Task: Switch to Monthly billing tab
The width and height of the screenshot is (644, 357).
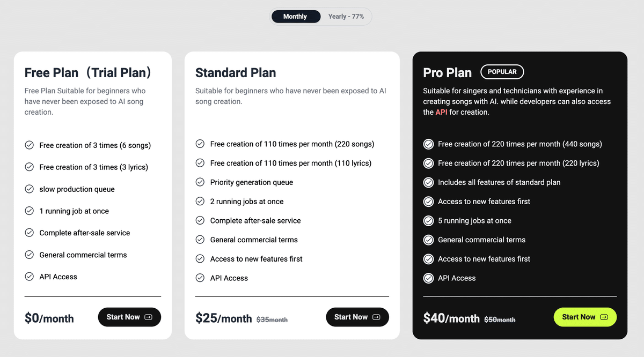Action: click(295, 17)
